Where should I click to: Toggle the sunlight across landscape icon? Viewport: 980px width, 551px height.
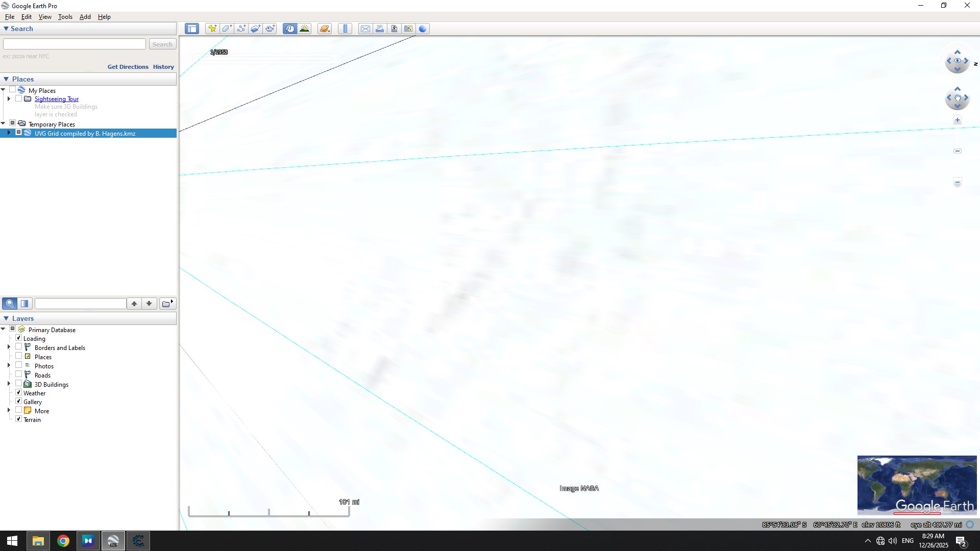pyautogui.click(x=305, y=29)
